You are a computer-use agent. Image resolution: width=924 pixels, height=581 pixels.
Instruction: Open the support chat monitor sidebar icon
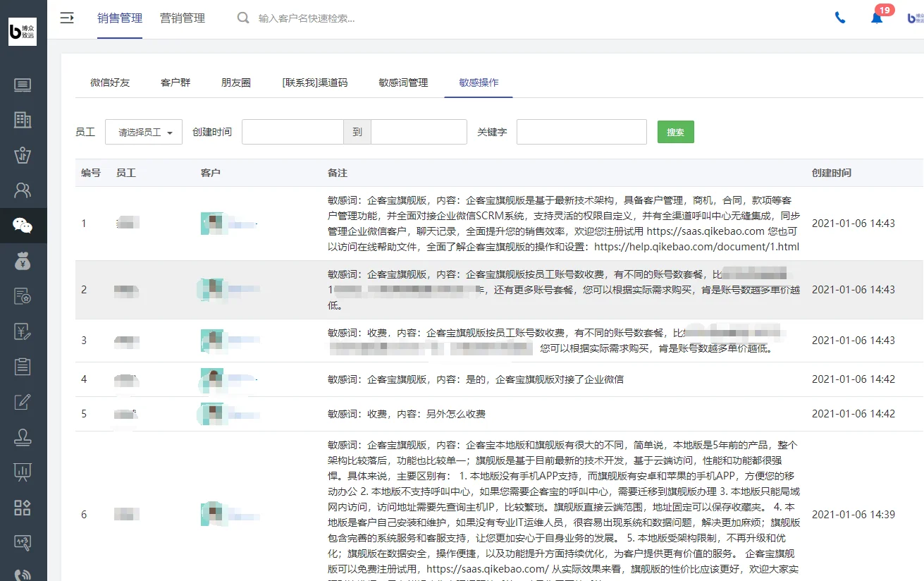tap(23, 542)
